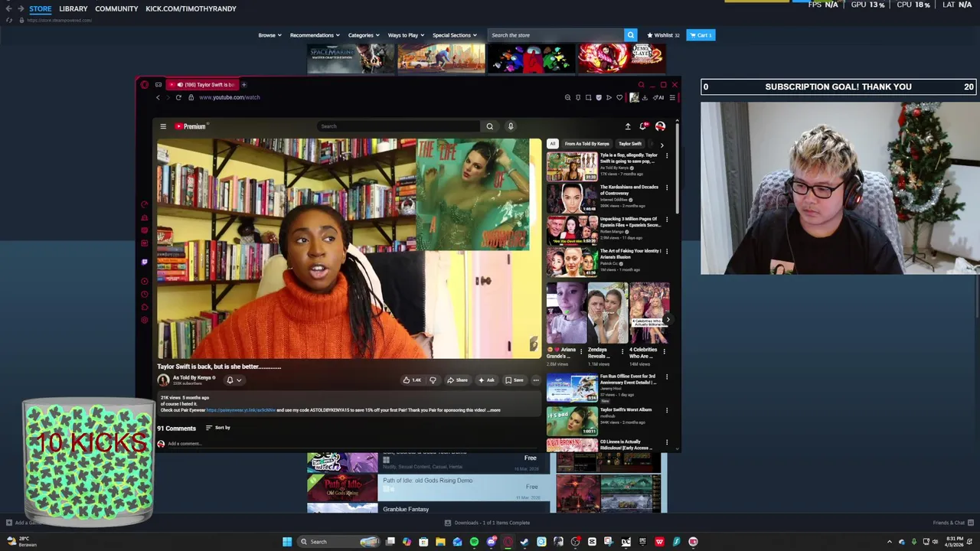Click the Opera logo menu button
980x551 pixels.
pyautogui.click(x=145, y=84)
